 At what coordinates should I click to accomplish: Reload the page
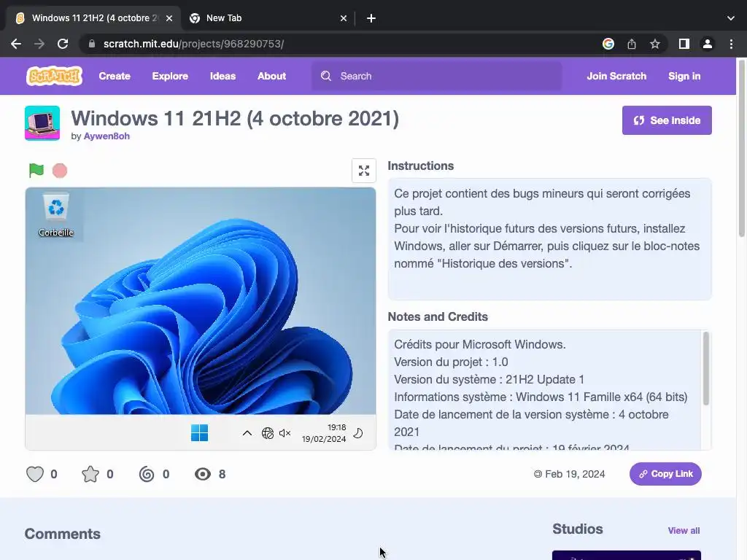[63, 44]
